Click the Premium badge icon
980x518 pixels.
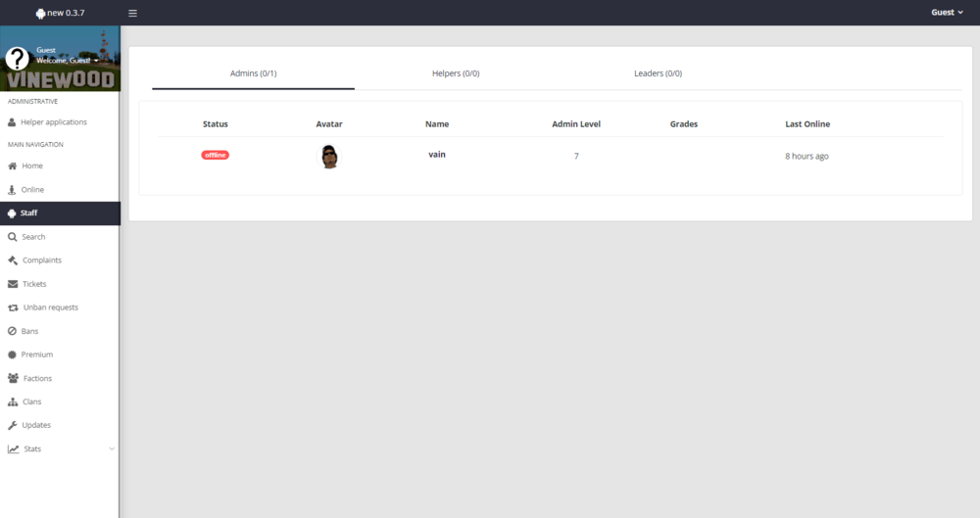pos(12,354)
